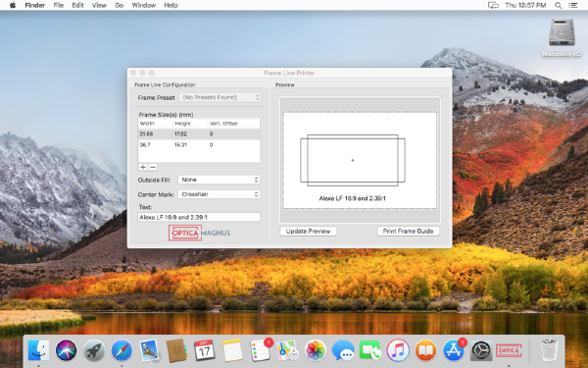This screenshot has width=588, height=368.
Task: Add a frame size with plus button
Action: click(143, 167)
